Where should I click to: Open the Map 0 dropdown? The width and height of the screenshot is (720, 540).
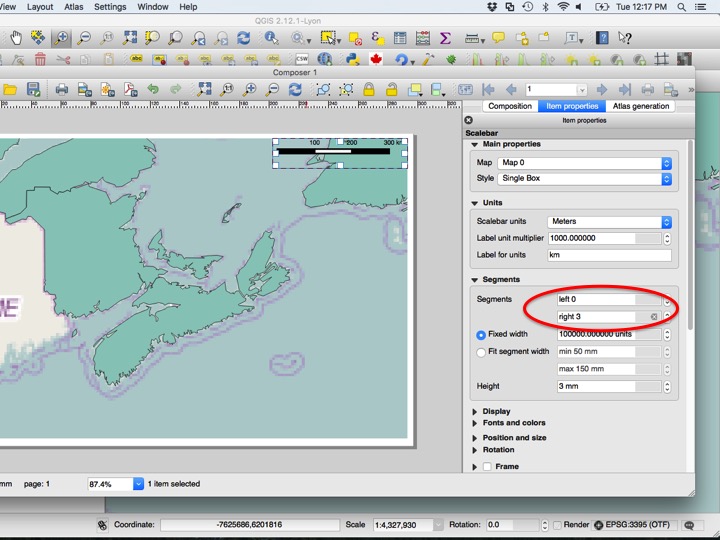[x=585, y=163]
